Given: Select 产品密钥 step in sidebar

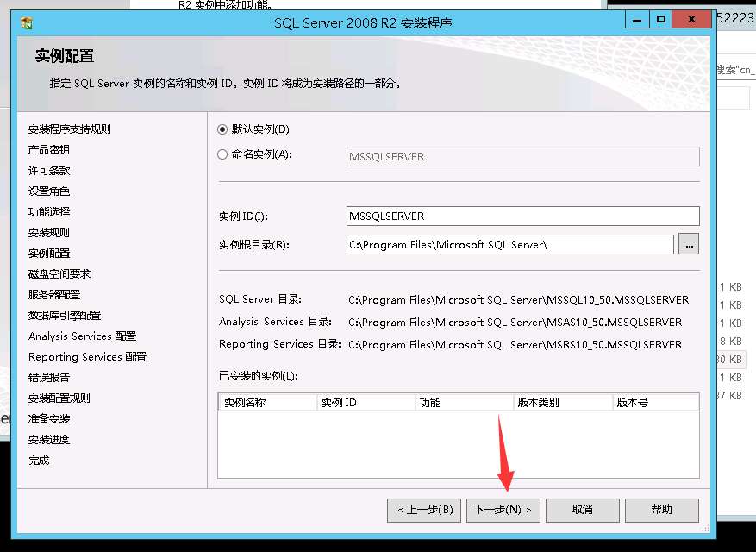Looking at the screenshot, I should [x=49, y=149].
